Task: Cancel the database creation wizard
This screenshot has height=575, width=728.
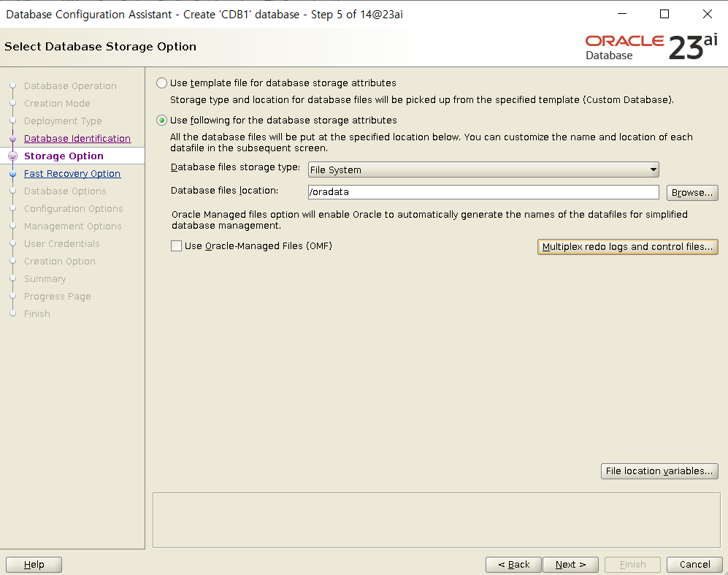Action: [x=694, y=564]
